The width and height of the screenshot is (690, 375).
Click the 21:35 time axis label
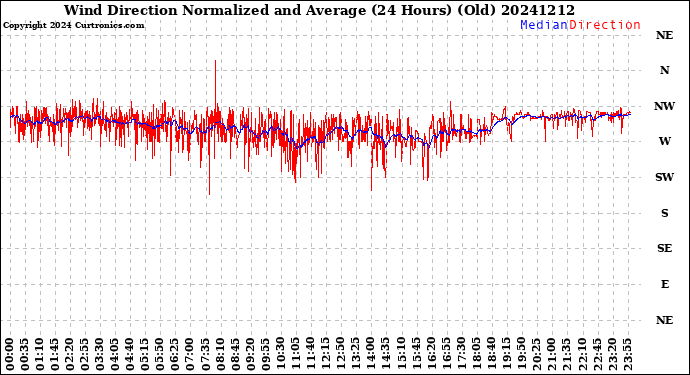coord(566,355)
